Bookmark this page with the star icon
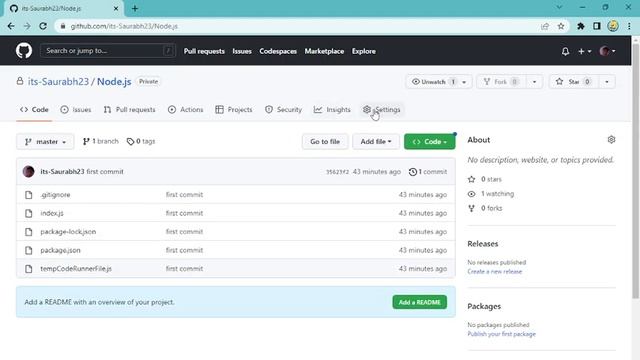 coord(561,26)
